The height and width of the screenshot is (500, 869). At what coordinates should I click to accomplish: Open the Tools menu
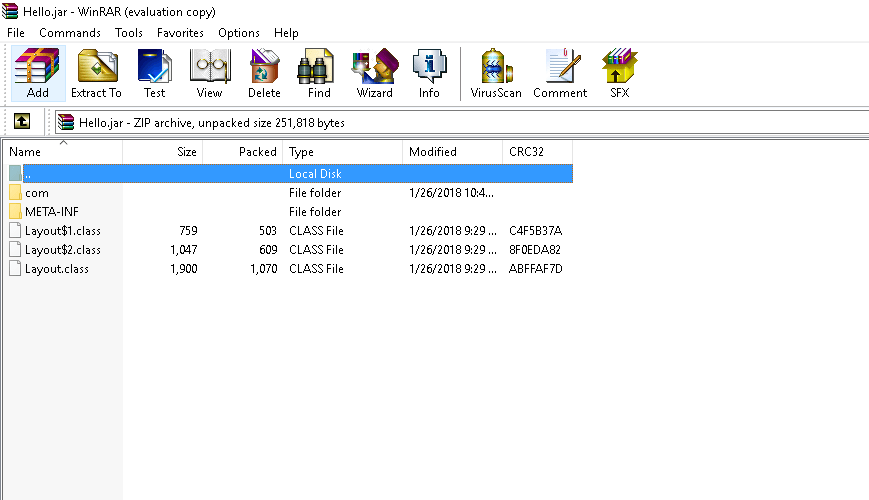click(x=129, y=33)
